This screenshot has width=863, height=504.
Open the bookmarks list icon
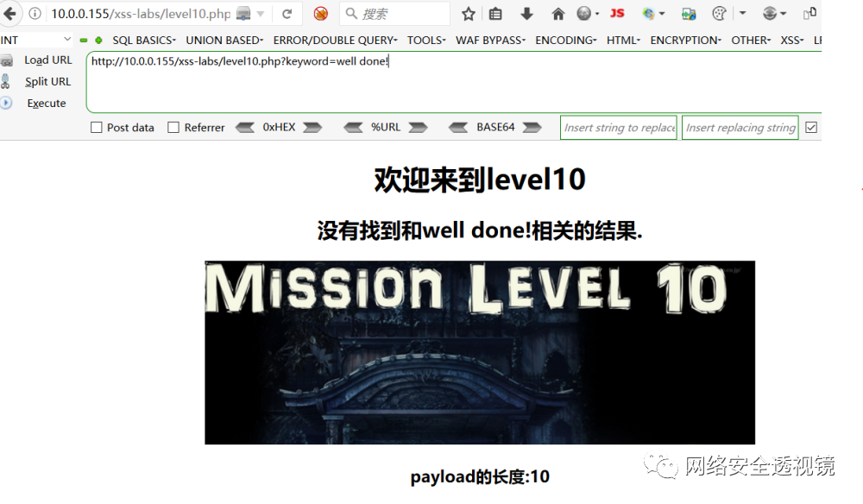[x=495, y=14]
